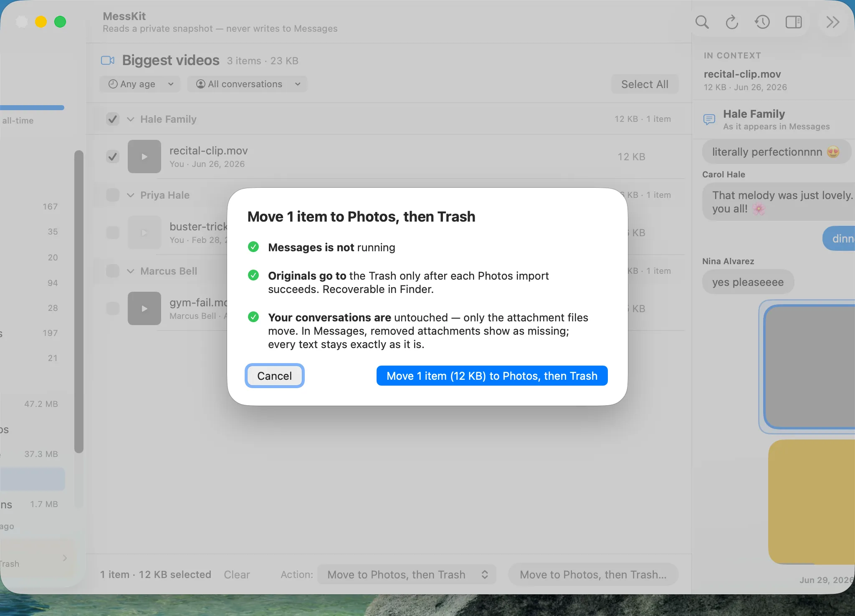Click the "47.2 MB" sidebar value
Viewport: 855px width, 616px height.
pyautogui.click(x=41, y=404)
